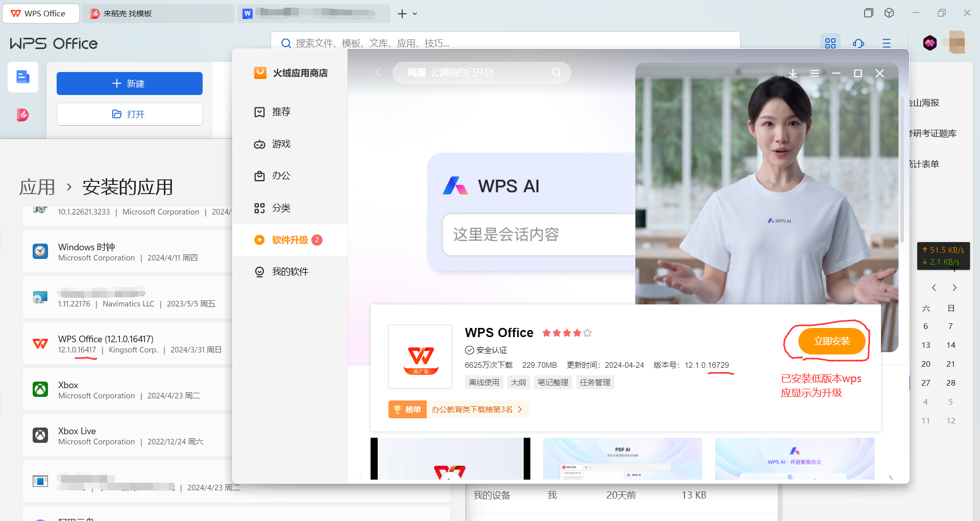Click the 火绒应用商店 logo icon
Screen dimensions: 980x521
[260, 73]
